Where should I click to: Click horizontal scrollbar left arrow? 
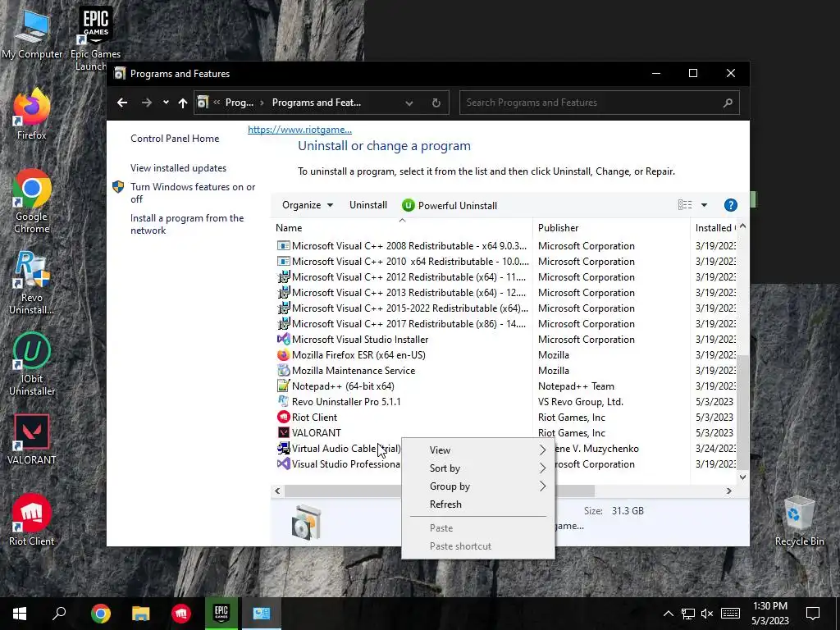pos(277,491)
